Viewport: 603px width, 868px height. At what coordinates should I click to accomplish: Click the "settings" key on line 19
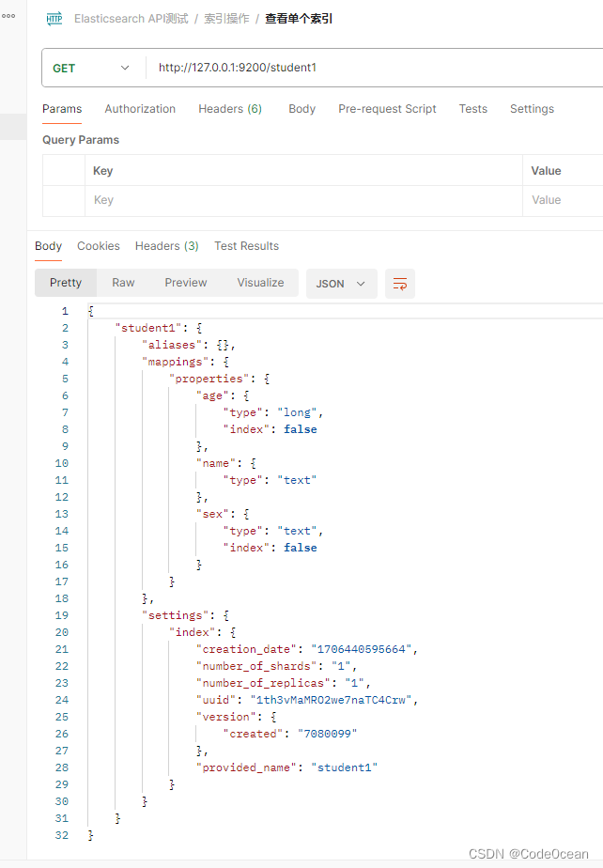coord(175,615)
